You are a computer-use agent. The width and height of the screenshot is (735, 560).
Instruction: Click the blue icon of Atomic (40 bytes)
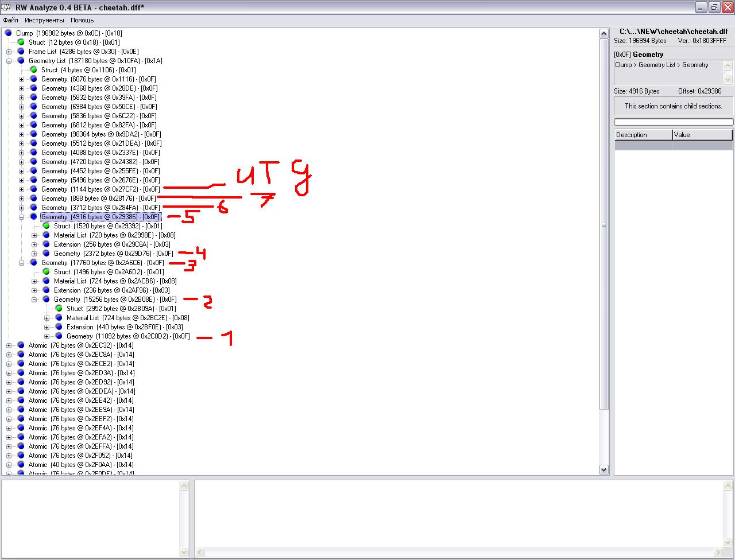(21, 465)
